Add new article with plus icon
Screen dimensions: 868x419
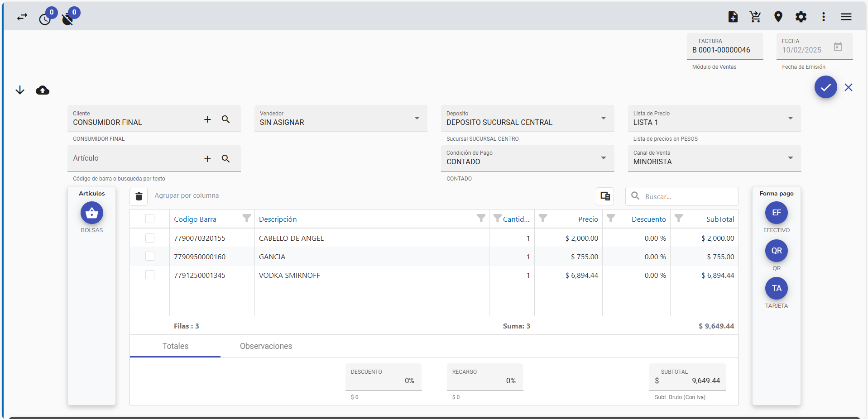(207, 159)
